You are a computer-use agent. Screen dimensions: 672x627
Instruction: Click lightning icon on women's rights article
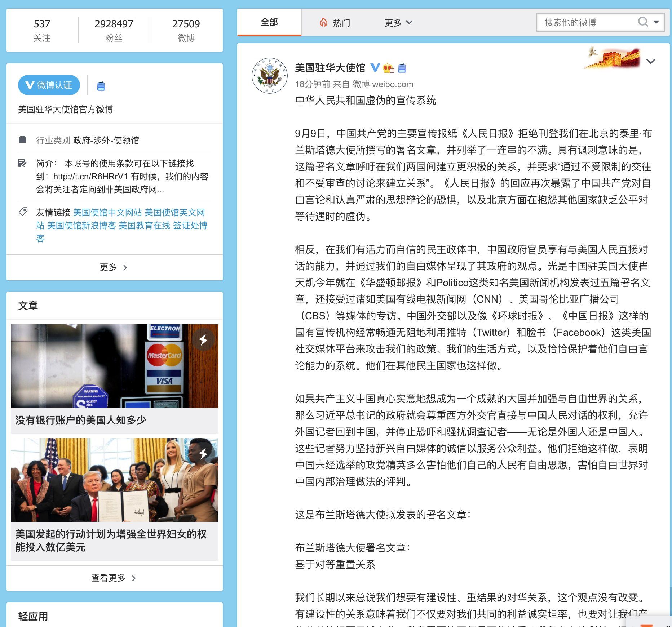[203, 453]
